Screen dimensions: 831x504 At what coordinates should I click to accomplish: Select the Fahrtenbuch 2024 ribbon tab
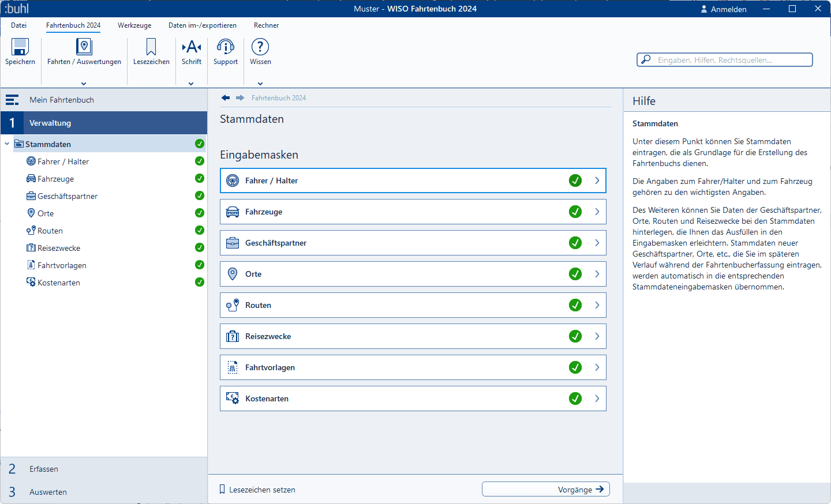(x=73, y=25)
